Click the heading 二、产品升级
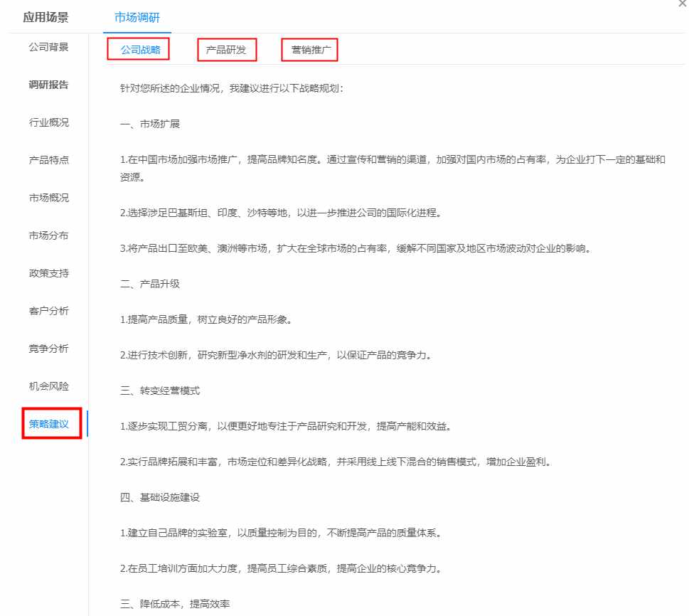Viewport: 689px width, 616px height. tap(150, 284)
